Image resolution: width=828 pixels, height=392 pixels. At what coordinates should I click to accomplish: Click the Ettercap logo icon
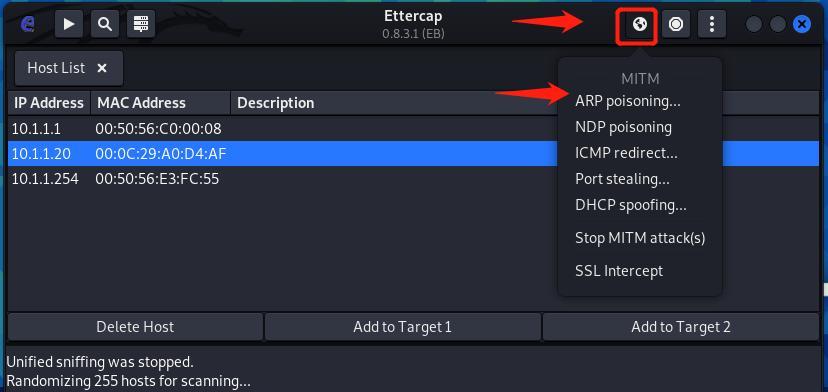(x=28, y=24)
